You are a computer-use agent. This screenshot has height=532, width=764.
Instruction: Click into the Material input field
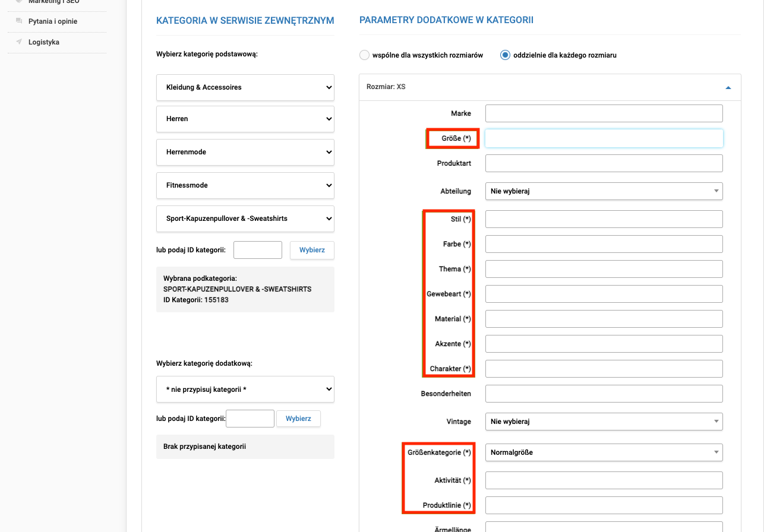(604, 319)
